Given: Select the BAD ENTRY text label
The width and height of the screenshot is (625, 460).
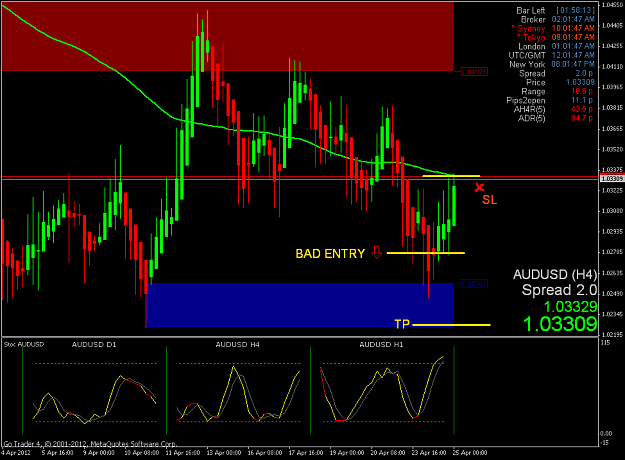Looking at the screenshot, I should coord(330,254).
